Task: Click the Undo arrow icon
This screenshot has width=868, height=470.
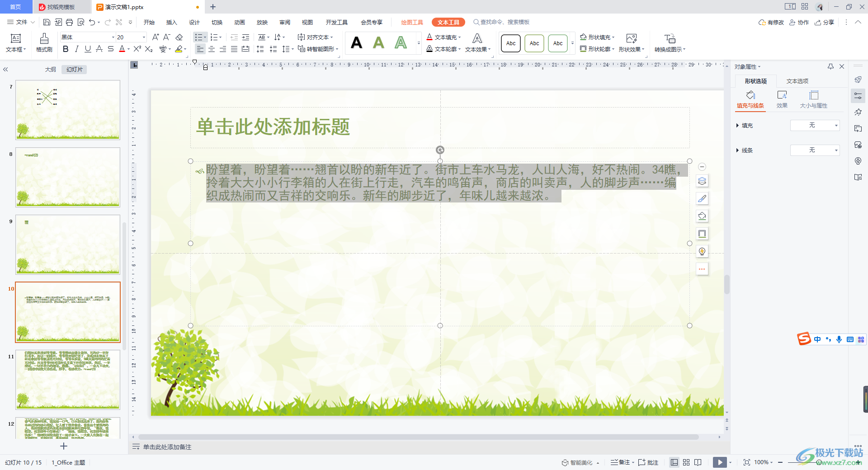Action: 92,22
